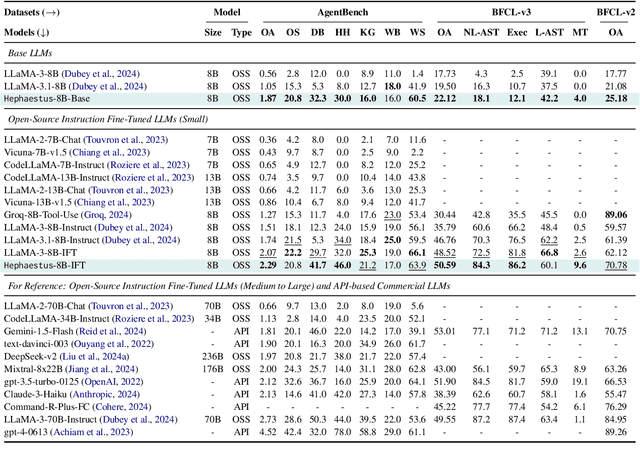Open the Ouyang et al., 2022 citation
The width and height of the screenshot is (640, 459).
[x=112, y=344]
